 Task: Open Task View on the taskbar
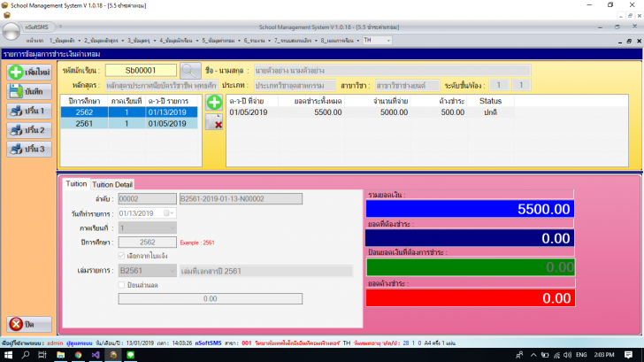point(42,355)
